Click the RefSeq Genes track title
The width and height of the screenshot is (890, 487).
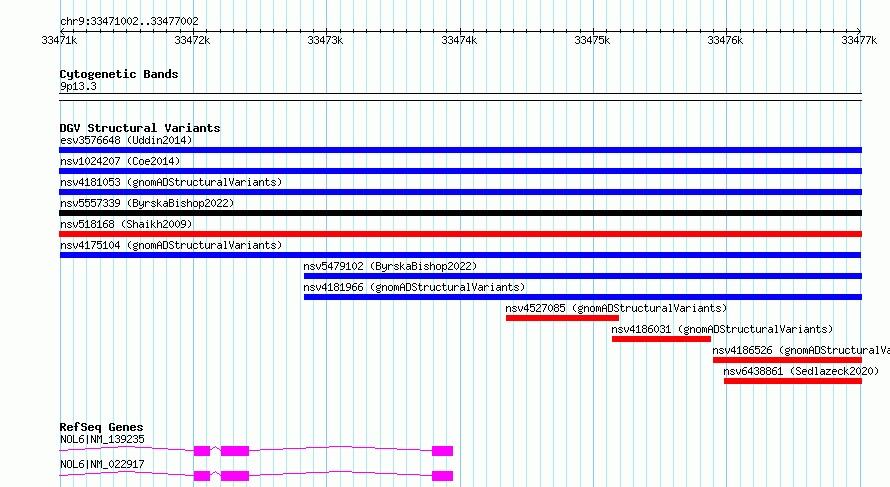point(101,427)
